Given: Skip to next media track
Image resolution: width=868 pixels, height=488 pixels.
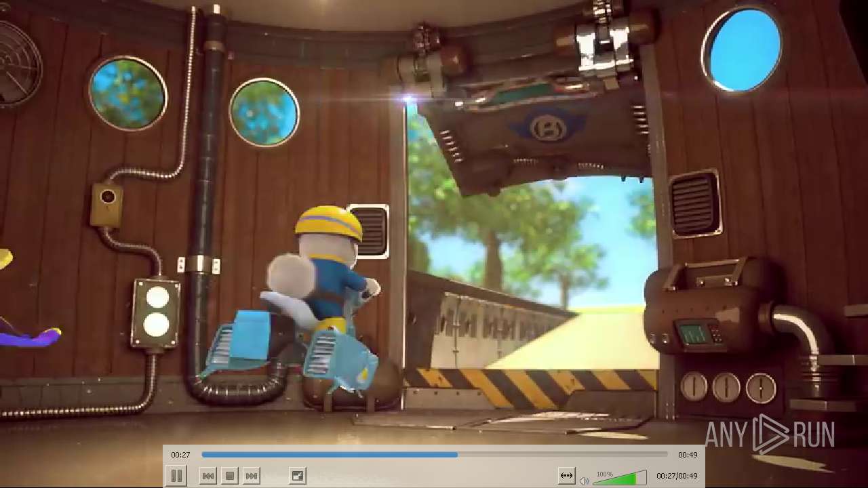Looking at the screenshot, I should 252,476.
